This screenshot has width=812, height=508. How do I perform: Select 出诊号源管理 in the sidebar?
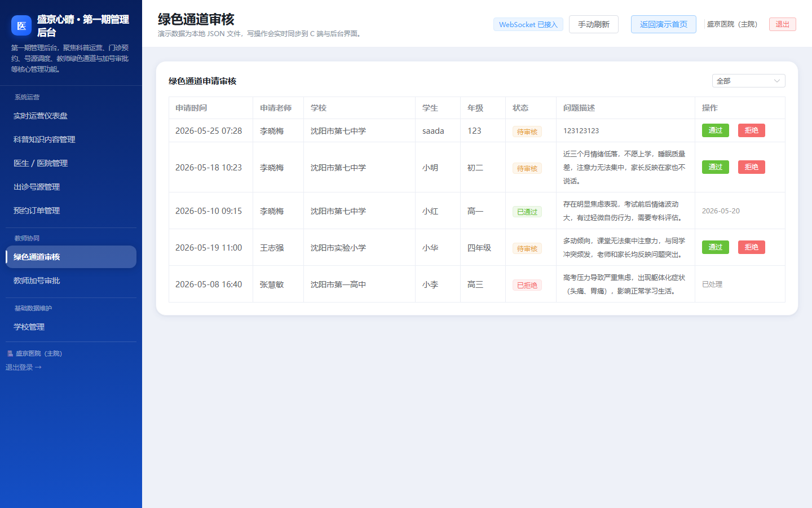tap(71, 187)
